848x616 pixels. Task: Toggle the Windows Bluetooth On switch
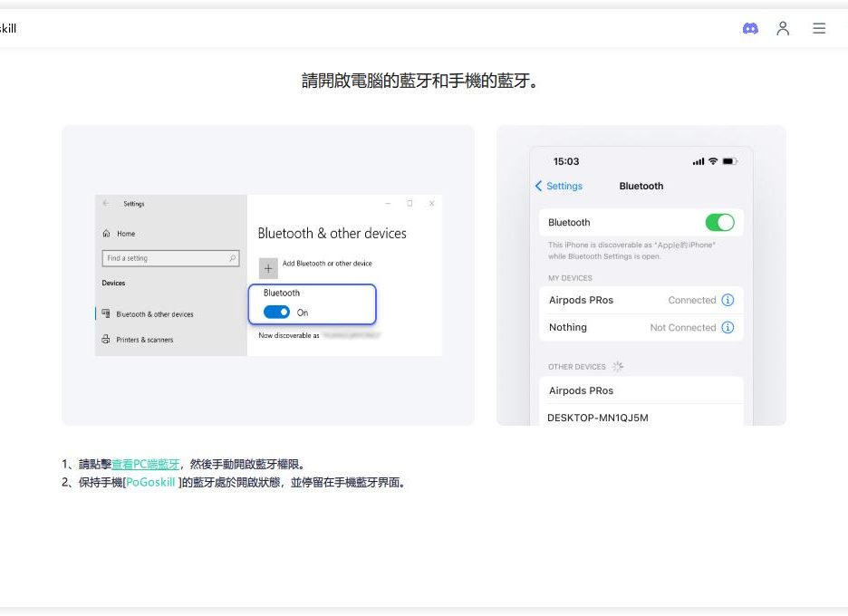pos(277,313)
